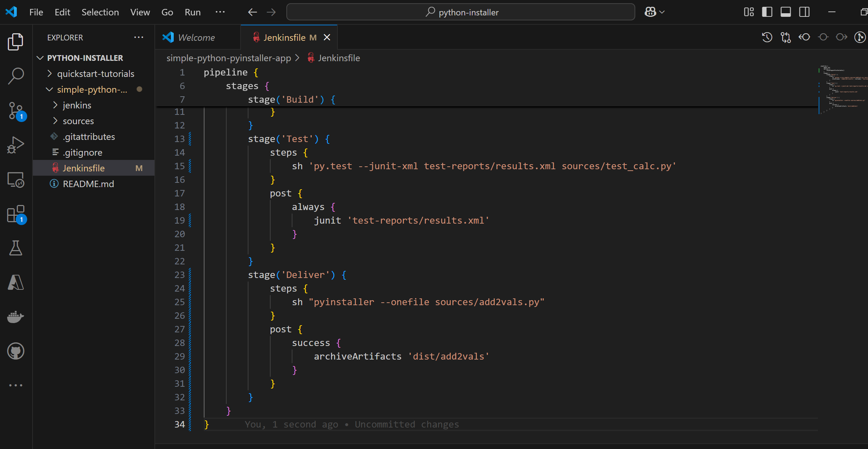The width and height of the screenshot is (868, 449).
Task: Toggle Primary Side Bar visibility
Action: 767,12
